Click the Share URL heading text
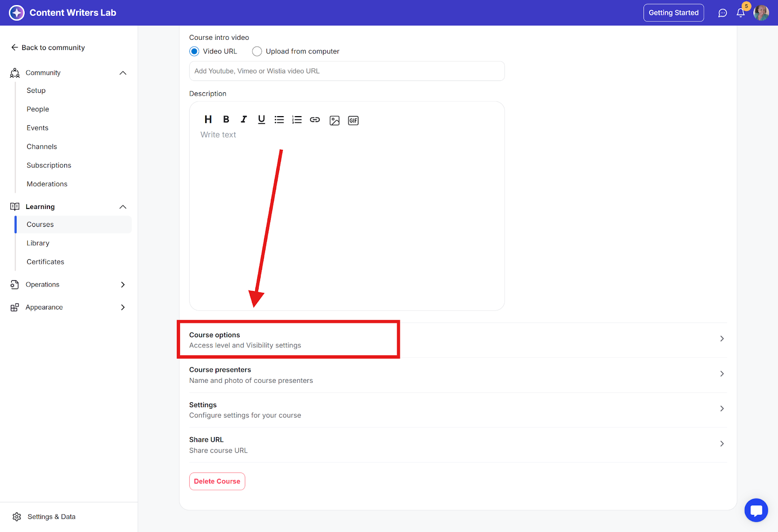778x532 pixels. (x=206, y=440)
